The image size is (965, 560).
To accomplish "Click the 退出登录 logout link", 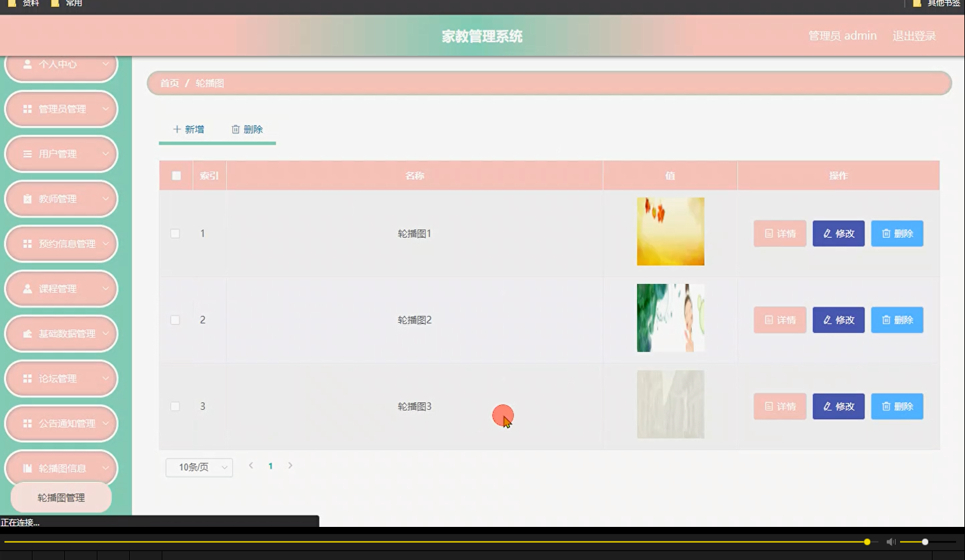I will pyautogui.click(x=914, y=36).
